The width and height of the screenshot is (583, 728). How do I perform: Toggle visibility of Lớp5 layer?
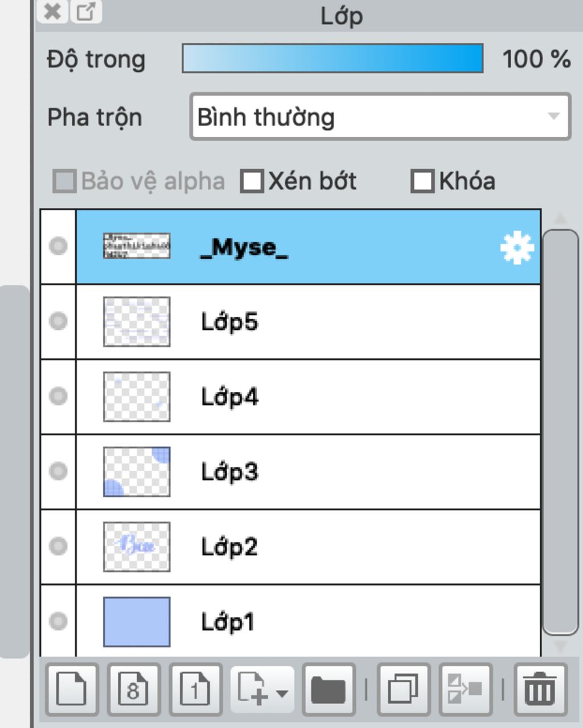click(58, 321)
